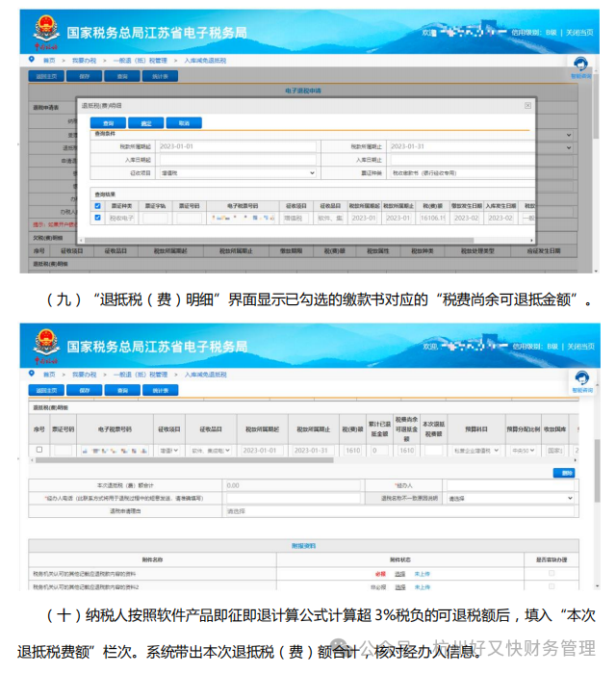616x674 pixels.
Task: Open 退税名称不一致原因说明 dropdown showing 请选择
Action: [510, 498]
